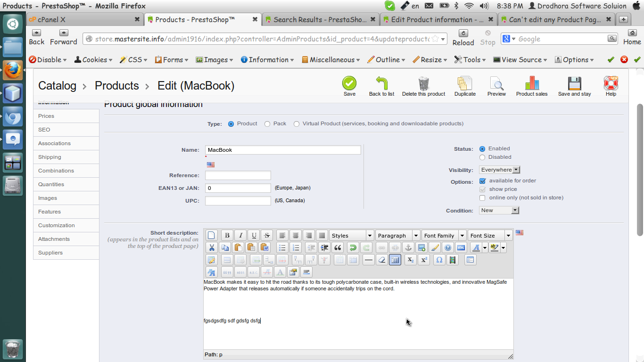Select the Virtual Product radio button

click(297, 124)
